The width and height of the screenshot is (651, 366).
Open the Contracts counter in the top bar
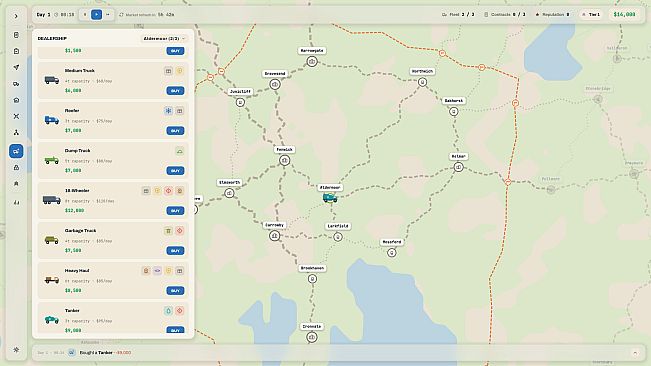[x=504, y=15]
